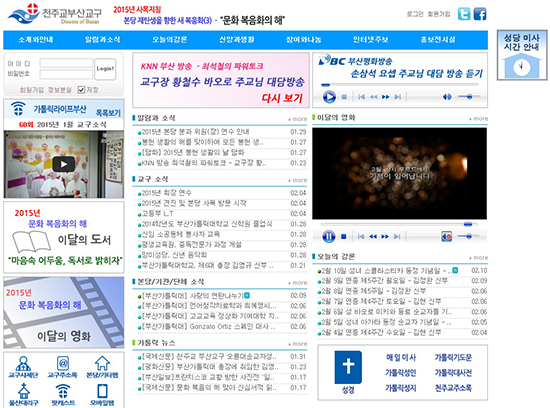Open the 알림과소식 menu
This screenshot has width=550, height=408.
point(102,40)
